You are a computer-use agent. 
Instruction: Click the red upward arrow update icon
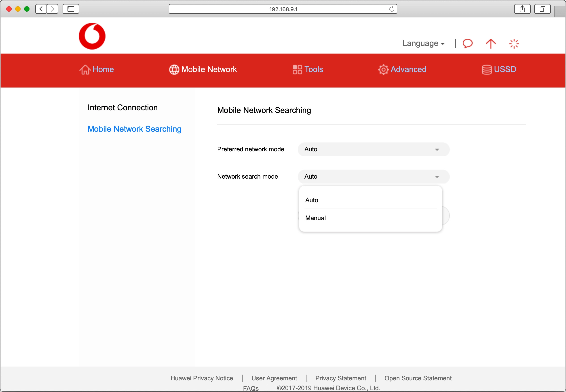point(490,44)
